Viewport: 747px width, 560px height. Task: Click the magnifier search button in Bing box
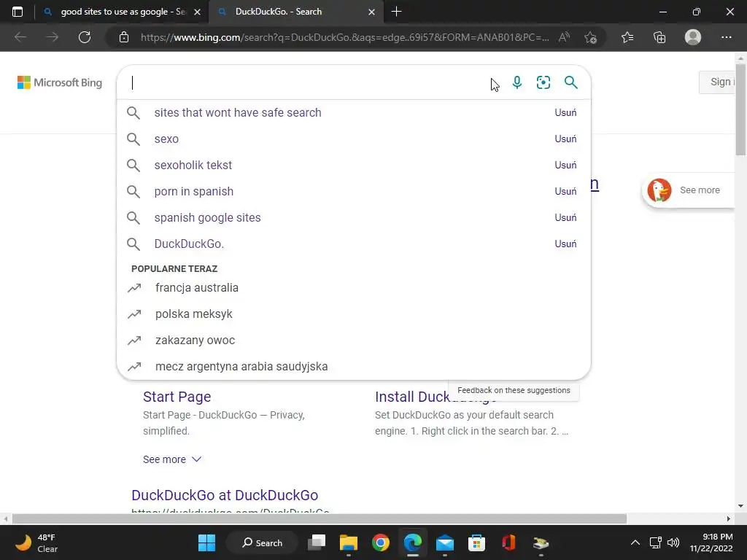click(570, 82)
